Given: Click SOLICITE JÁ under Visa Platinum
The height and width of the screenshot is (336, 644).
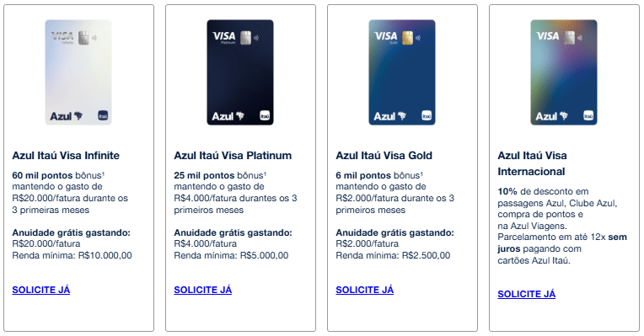Looking at the screenshot, I should tap(203, 290).
